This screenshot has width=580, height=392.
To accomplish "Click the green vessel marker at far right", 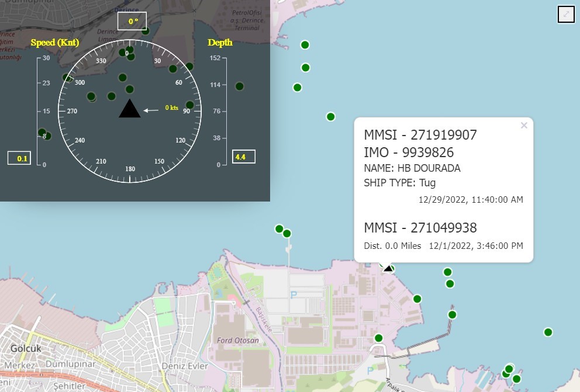I will click(x=548, y=332).
